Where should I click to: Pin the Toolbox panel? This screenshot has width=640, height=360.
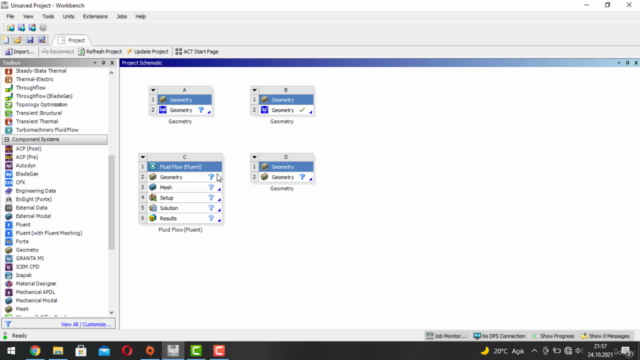pos(103,63)
